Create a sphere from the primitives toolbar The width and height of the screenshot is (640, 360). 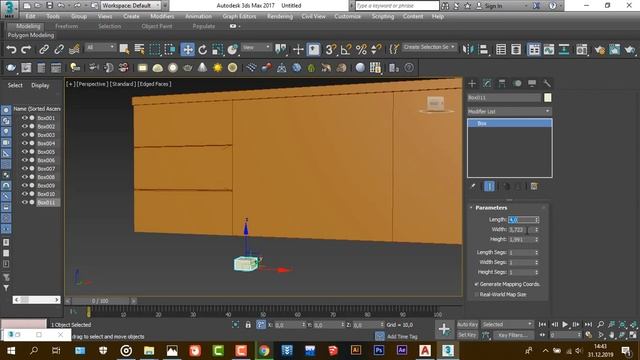[173, 68]
